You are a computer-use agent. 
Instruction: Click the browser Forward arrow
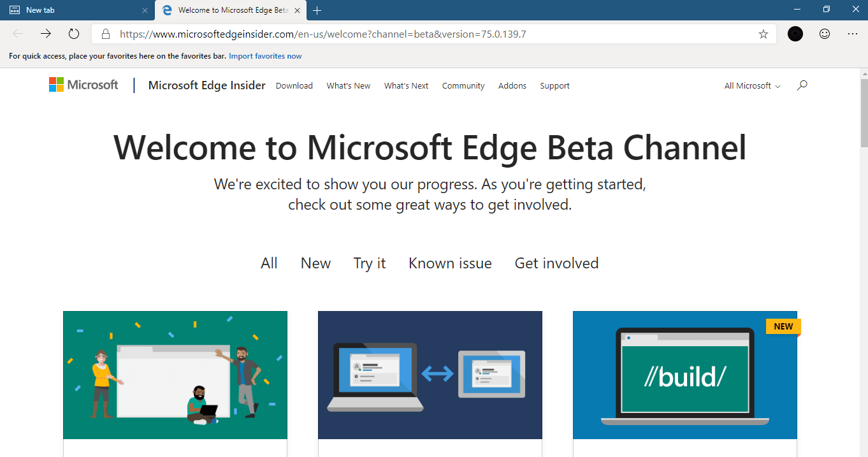coord(46,34)
